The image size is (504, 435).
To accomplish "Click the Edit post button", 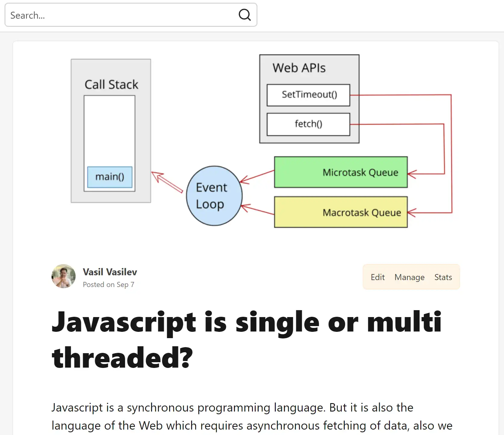I will tap(378, 277).
